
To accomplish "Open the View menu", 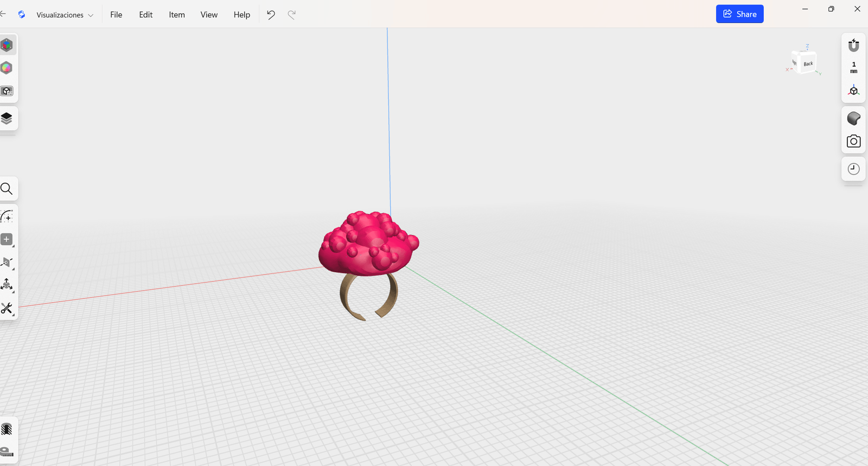I will (x=209, y=15).
